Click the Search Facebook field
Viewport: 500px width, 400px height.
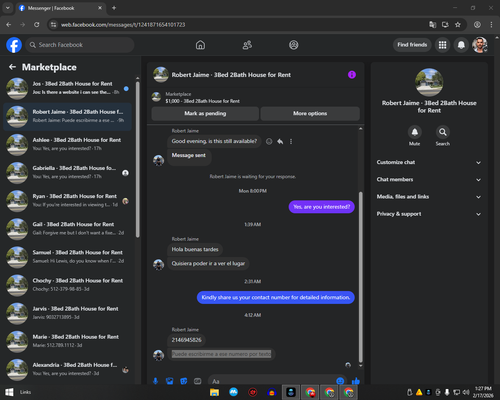(x=80, y=45)
